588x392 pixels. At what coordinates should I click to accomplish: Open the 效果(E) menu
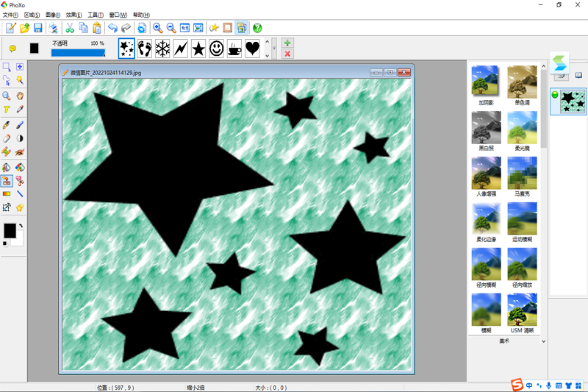click(x=74, y=15)
